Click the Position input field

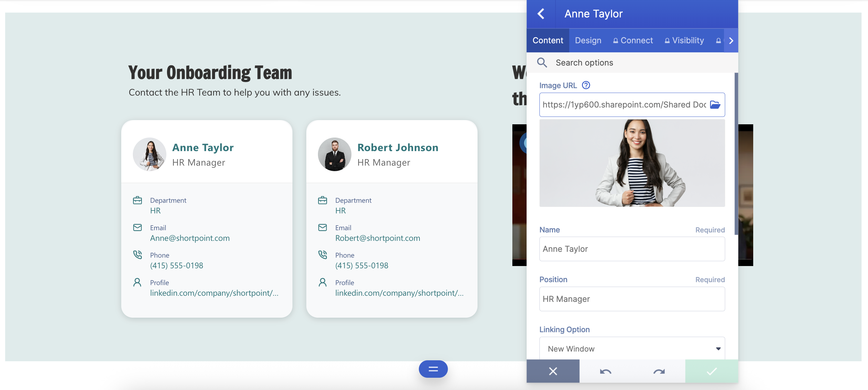[632, 299]
